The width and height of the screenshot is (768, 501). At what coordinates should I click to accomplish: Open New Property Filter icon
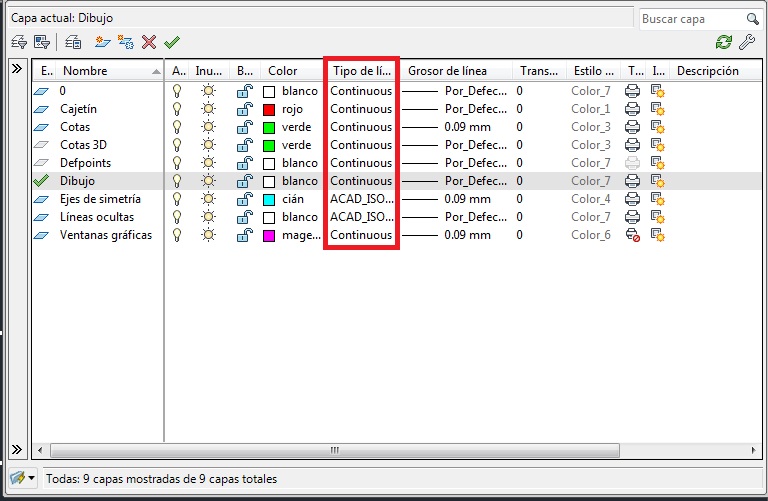(19, 43)
